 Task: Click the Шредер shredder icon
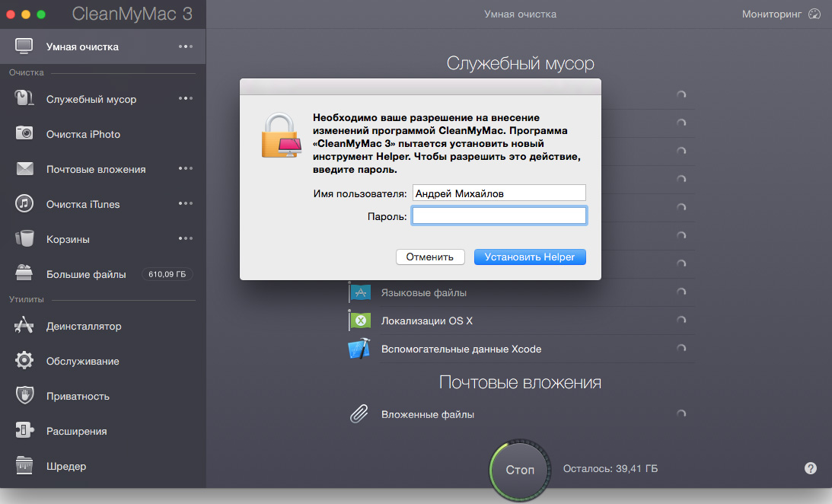coord(24,465)
